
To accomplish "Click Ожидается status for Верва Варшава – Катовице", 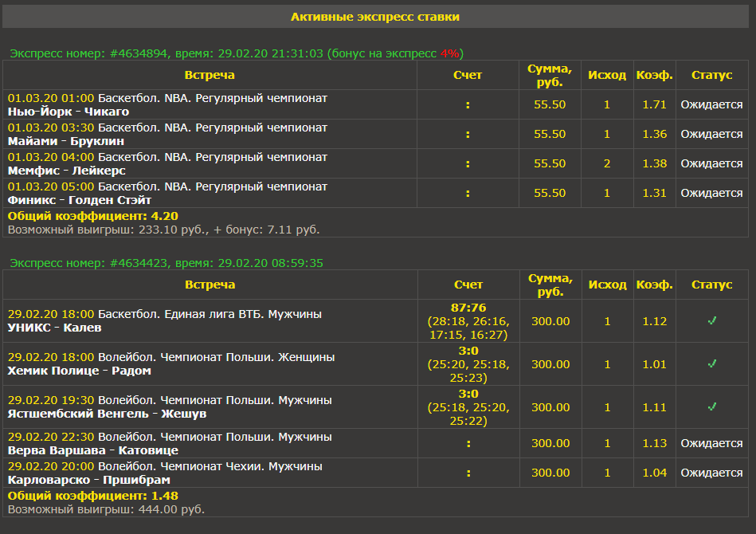I will click(x=711, y=443).
